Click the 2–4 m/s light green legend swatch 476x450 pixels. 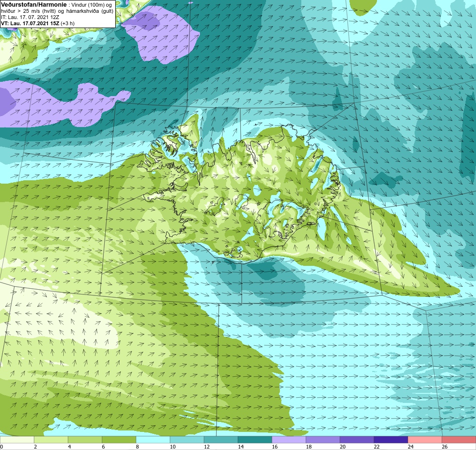coord(51,440)
